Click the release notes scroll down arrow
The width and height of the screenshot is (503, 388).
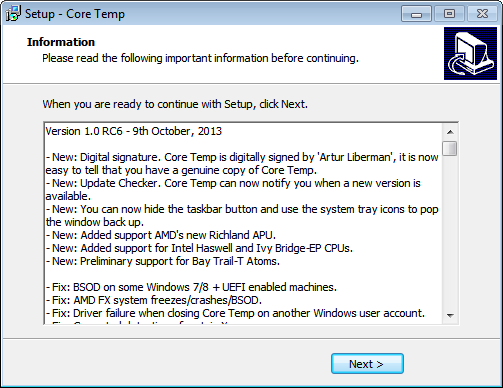tap(450, 315)
